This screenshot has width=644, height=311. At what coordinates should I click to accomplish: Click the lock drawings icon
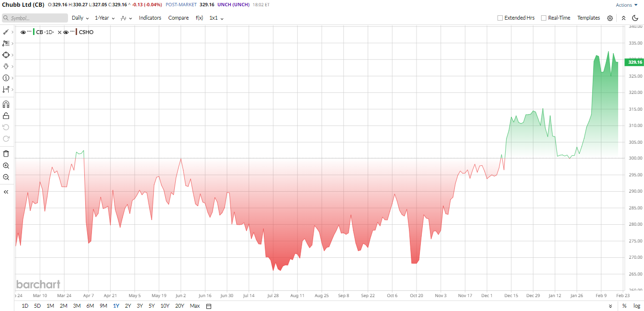click(x=6, y=115)
